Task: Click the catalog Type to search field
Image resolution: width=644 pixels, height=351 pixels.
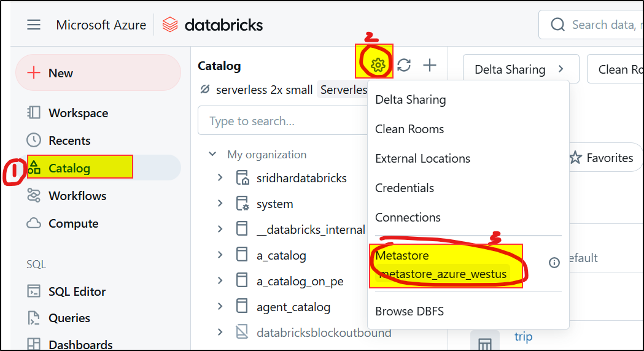Action: tap(282, 121)
